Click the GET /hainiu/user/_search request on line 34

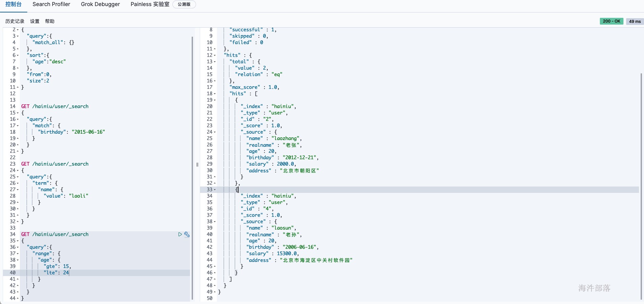tap(55, 234)
